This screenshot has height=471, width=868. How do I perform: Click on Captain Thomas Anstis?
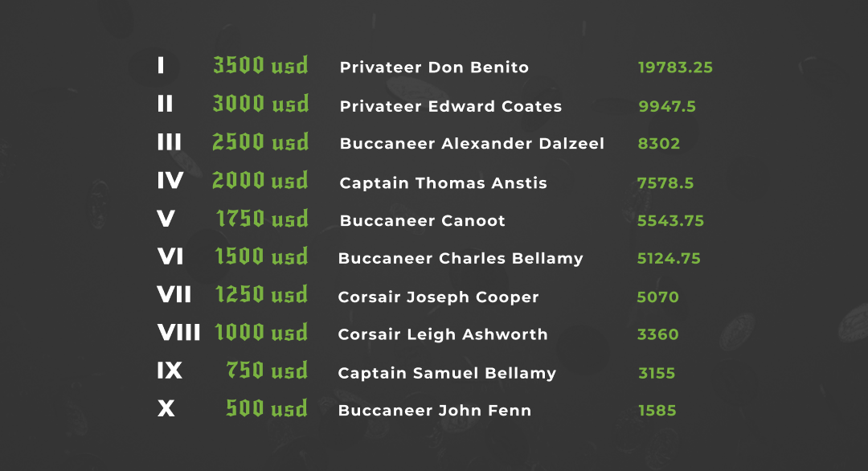coord(443,183)
